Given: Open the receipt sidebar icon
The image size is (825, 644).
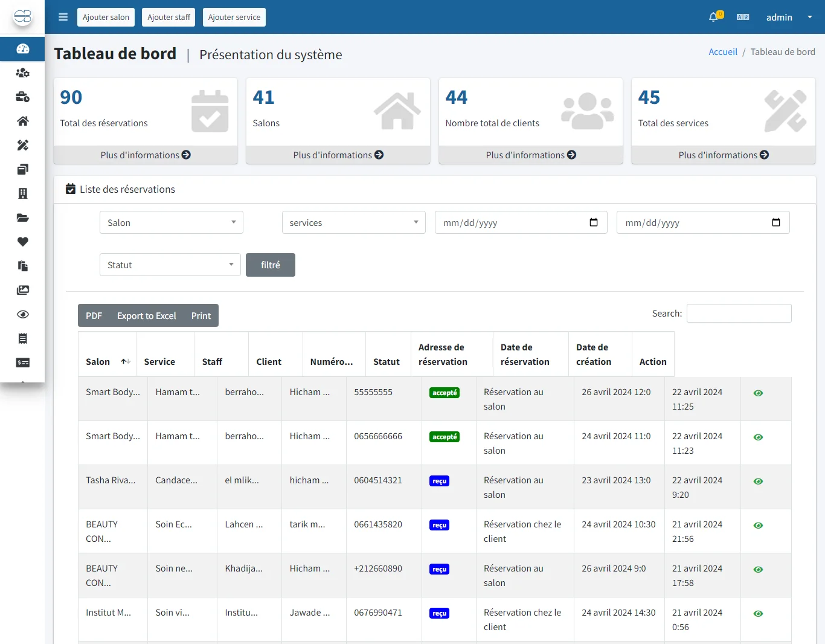Looking at the screenshot, I should tap(22, 339).
